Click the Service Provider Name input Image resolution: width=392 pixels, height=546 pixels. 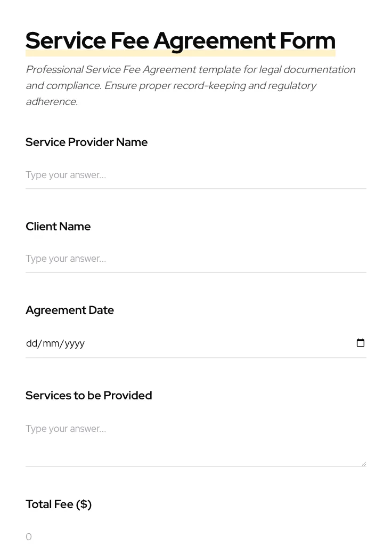point(160,175)
